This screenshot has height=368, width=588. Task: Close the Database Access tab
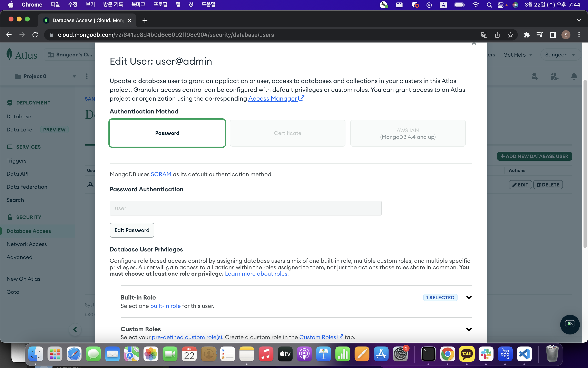[x=129, y=20]
